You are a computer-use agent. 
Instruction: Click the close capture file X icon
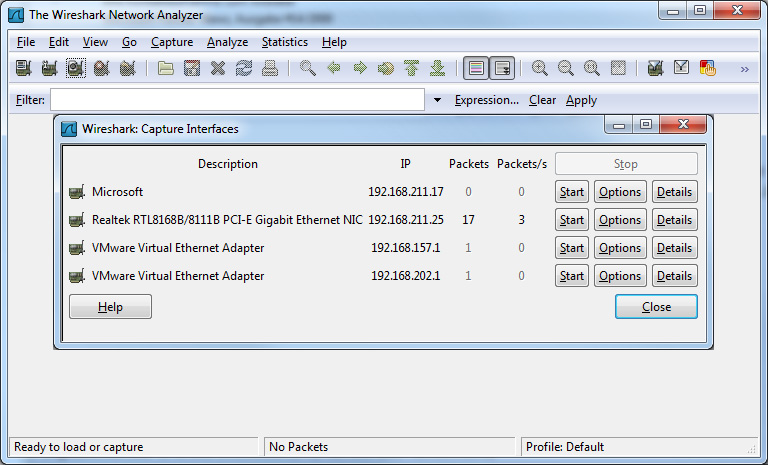pos(217,68)
